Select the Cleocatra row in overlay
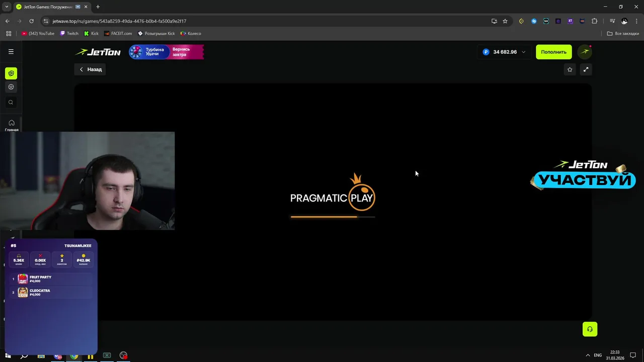 (51, 293)
